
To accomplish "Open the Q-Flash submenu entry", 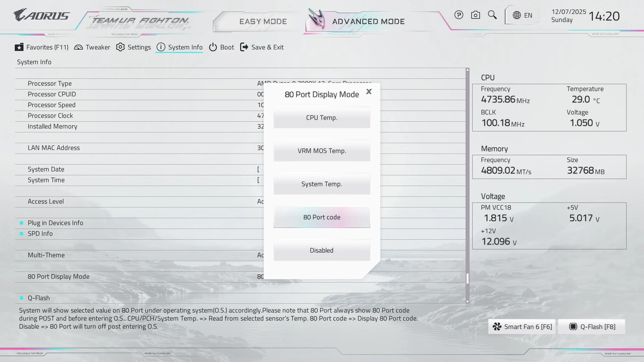I will click(x=39, y=298).
